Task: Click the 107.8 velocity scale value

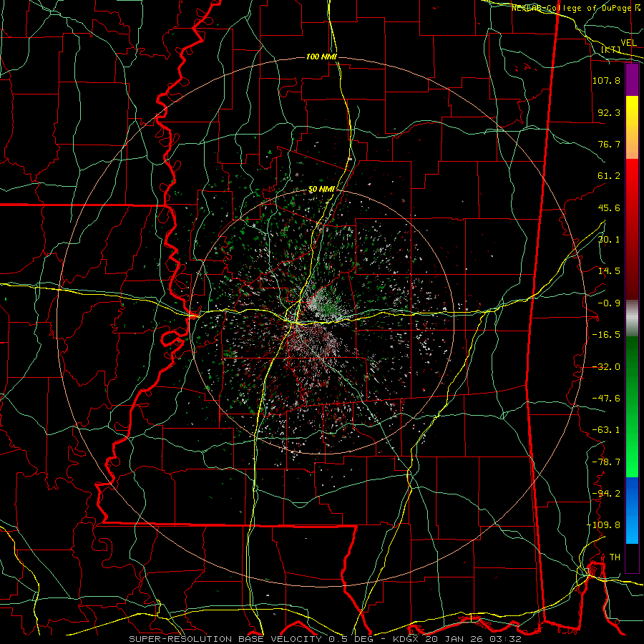Action: 606,80
